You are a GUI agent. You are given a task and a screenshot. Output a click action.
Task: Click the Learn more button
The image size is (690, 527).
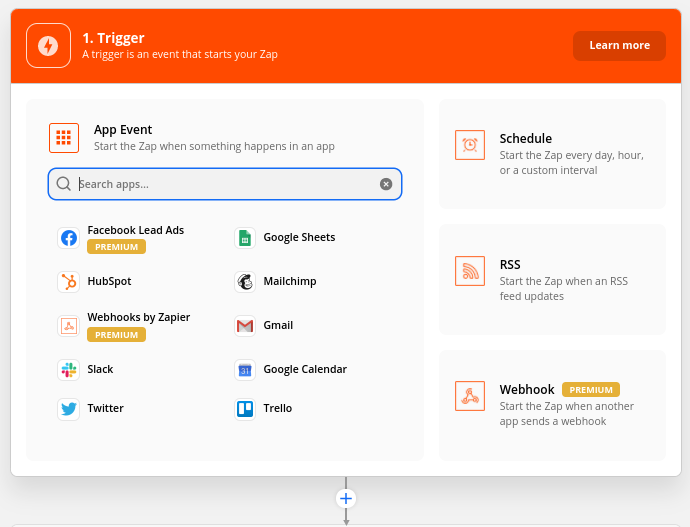click(619, 46)
